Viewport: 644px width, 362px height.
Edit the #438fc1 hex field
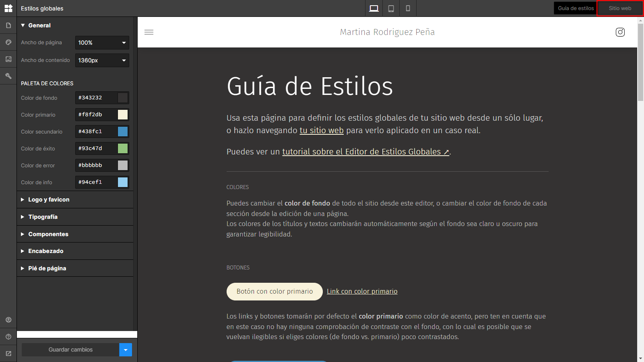pyautogui.click(x=96, y=132)
